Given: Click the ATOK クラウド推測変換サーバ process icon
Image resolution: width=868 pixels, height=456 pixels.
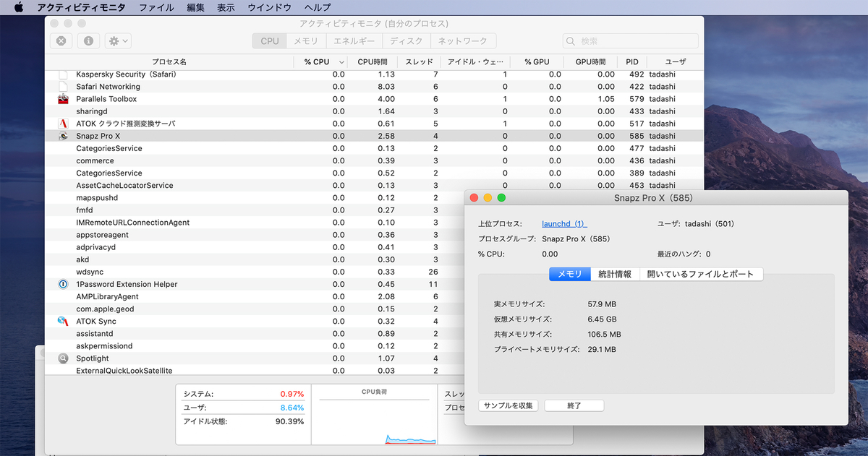Looking at the screenshot, I should [x=64, y=124].
